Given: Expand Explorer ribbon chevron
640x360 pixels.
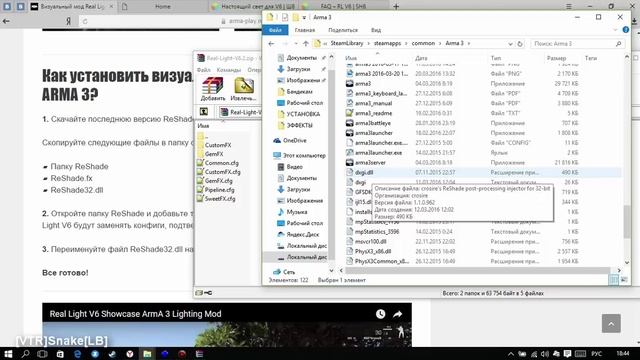Looking at the screenshot, I should 615,30.
